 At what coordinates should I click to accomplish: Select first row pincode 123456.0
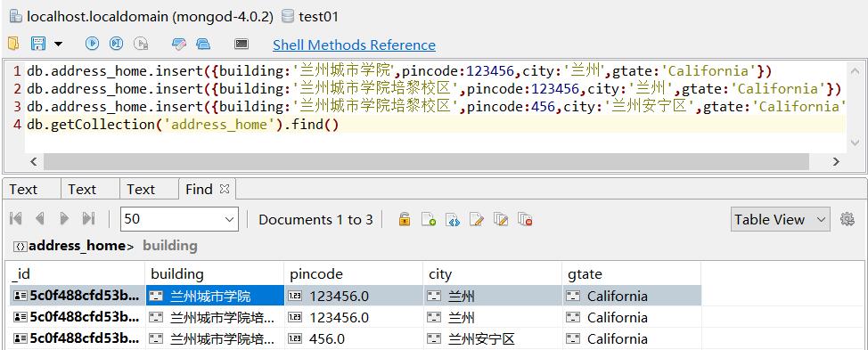(x=354, y=296)
